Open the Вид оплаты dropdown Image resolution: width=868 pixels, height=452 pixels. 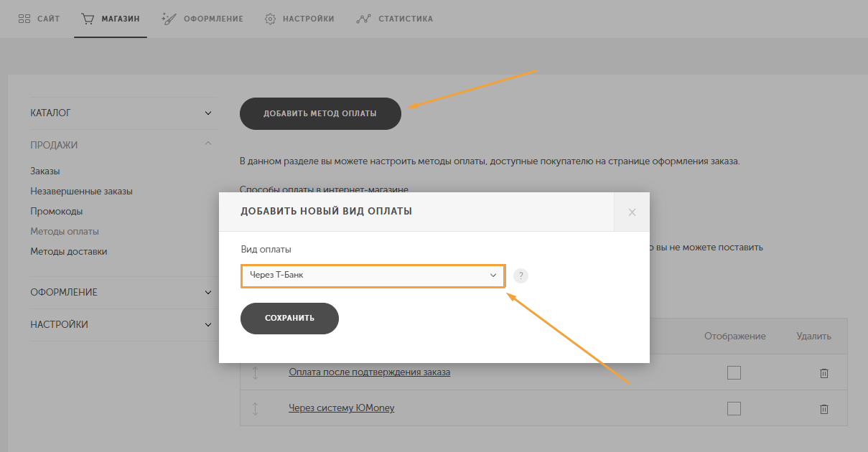[373, 276]
